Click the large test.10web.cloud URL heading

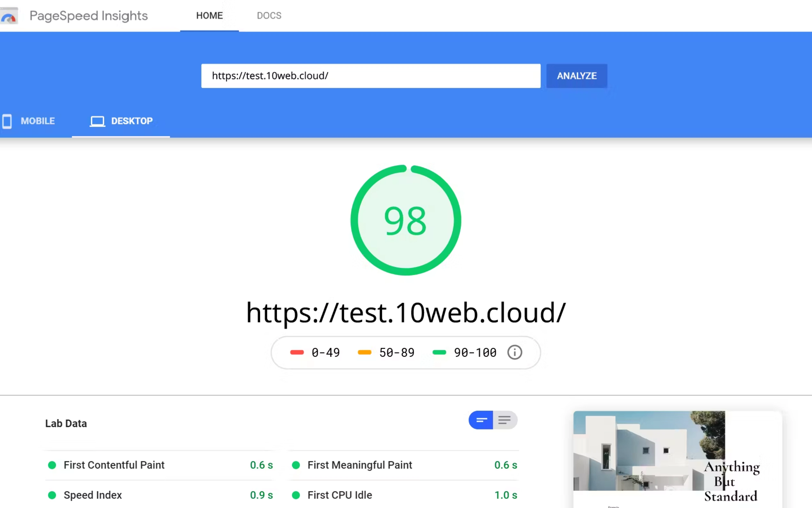[x=405, y=313]
